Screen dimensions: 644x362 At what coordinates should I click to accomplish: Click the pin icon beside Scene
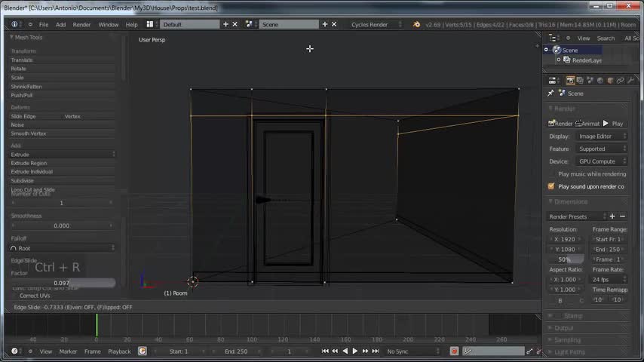(550, 94)
